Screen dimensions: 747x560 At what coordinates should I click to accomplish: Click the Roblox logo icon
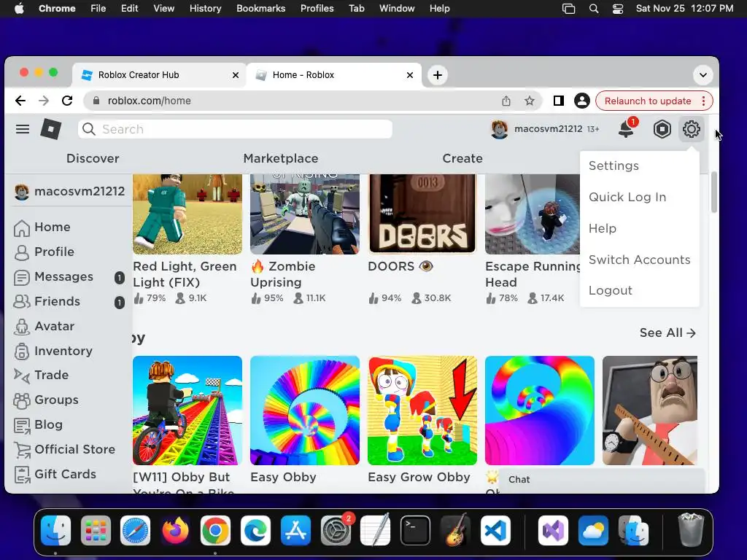point(51,129)
